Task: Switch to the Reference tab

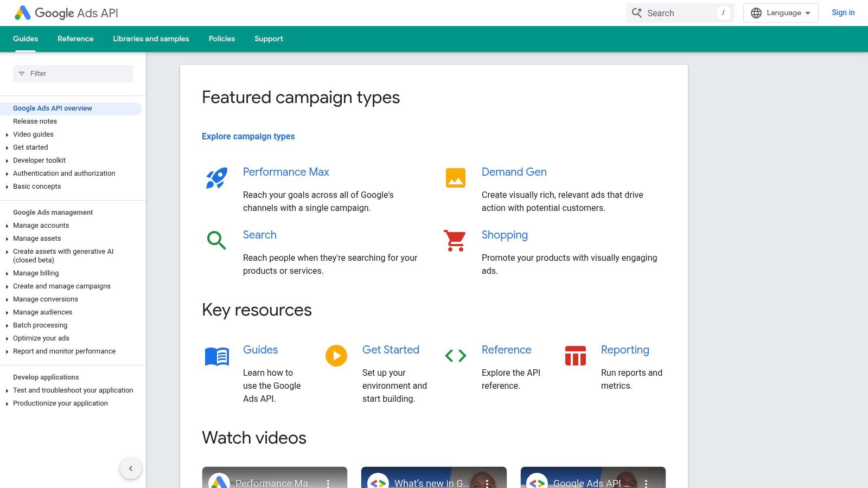Action: tap(75, 38)
